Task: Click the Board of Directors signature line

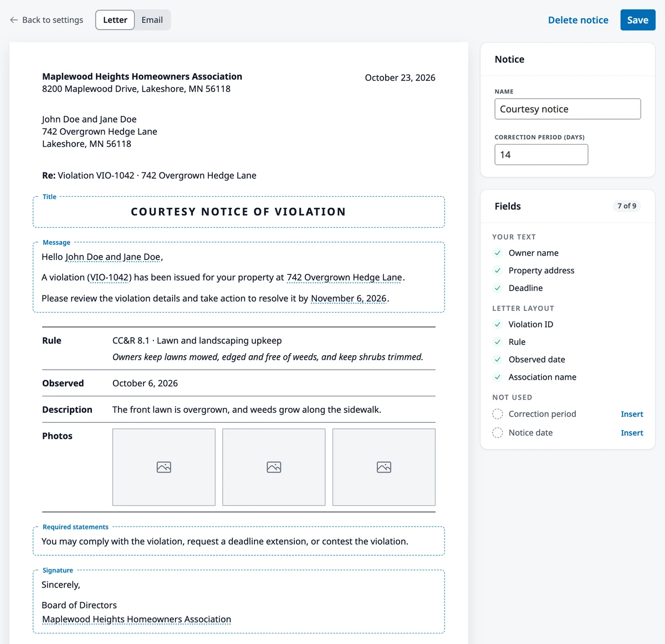Action: pos(79,605)
